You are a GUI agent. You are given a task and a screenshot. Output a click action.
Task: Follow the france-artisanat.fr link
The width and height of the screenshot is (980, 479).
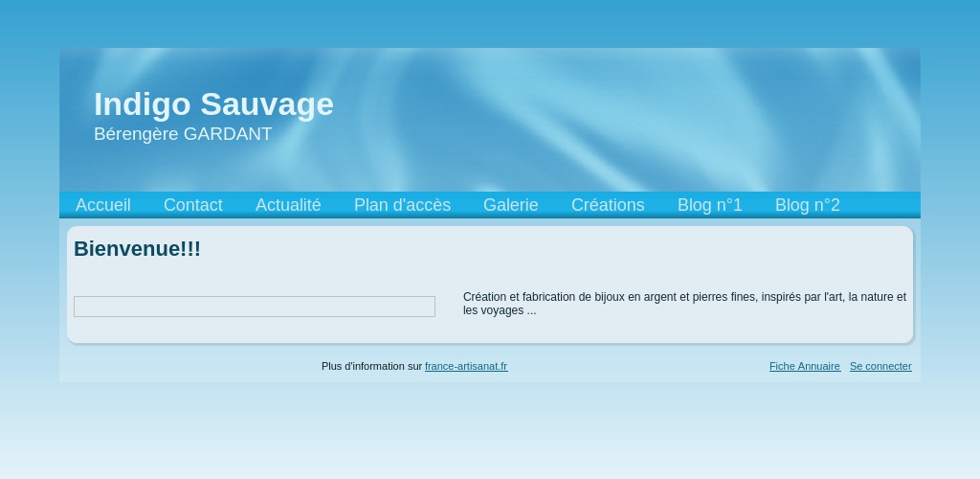[x=466, y=367]
